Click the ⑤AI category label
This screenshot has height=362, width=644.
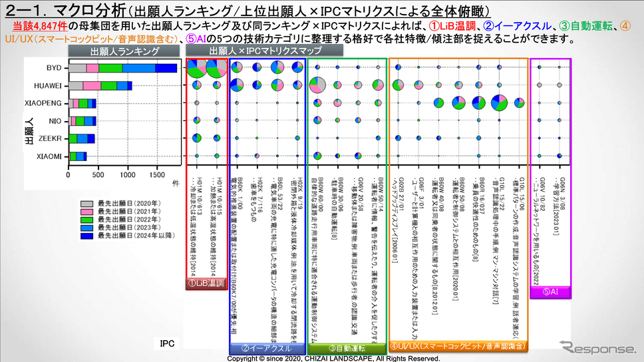click(x=550, y=292)
